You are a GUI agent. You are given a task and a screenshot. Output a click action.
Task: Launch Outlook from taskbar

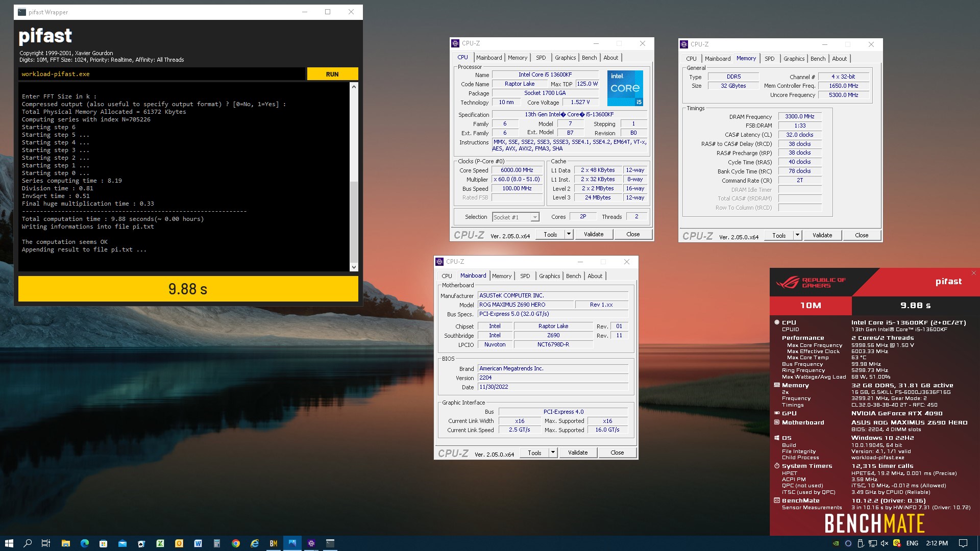pyautogui.click(x=179, y=543)
